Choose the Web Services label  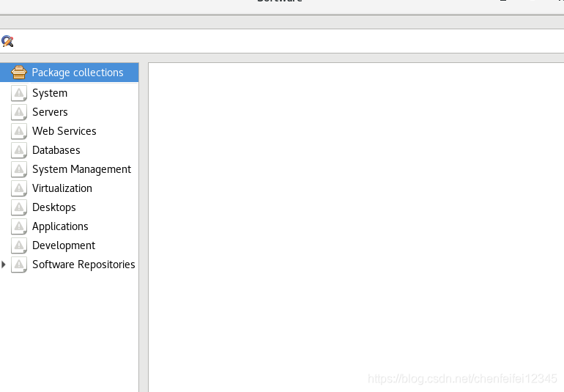pos(64,131)
